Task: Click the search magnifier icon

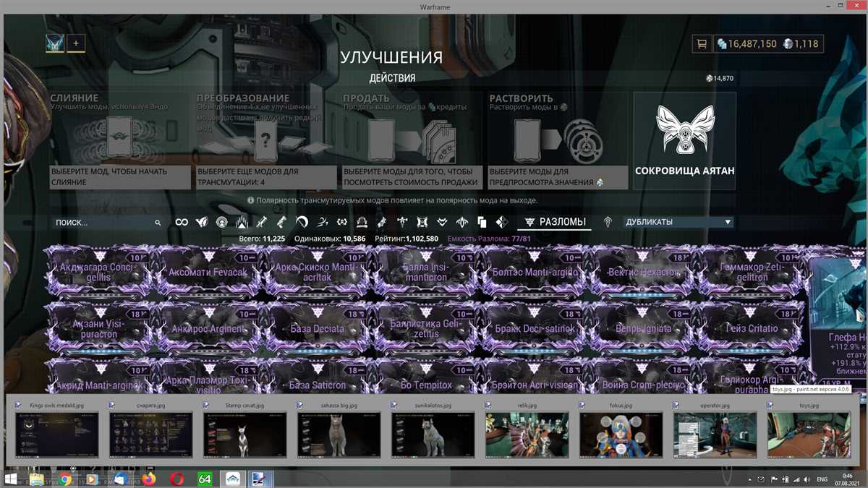Action: (158, 223)
